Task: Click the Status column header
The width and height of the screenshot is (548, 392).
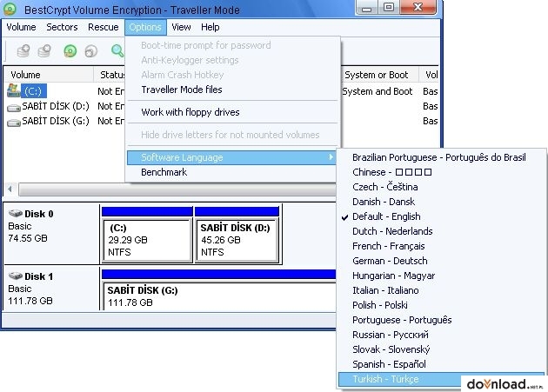Action: [110, 75]
